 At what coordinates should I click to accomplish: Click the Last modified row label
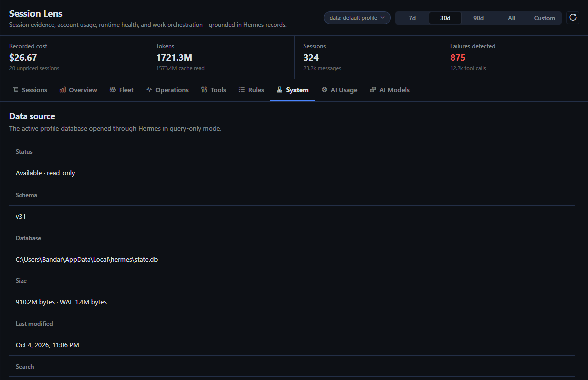34,324
